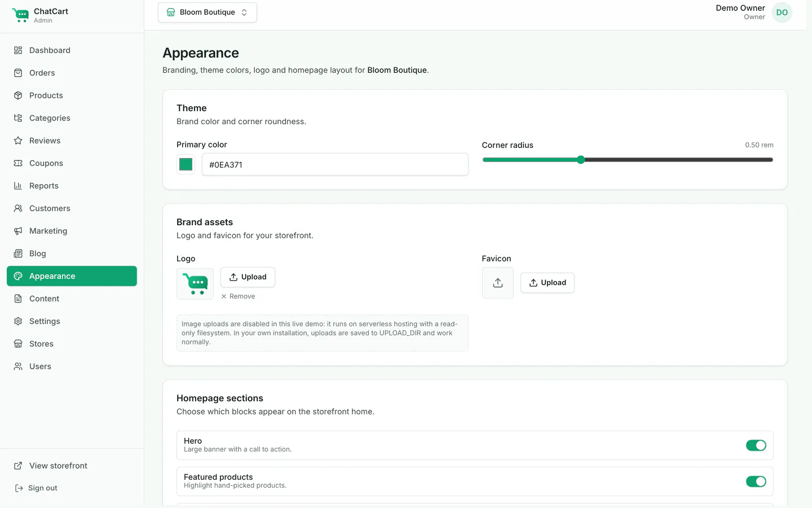Disable the Hero section toggle
This screenshot has height=508, width=812.
756,445
